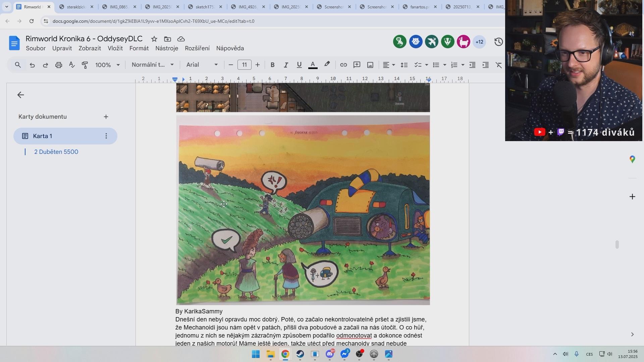644x362 pixels.
Task: Decrease the indent
Action: pyautogui.click(x=472, y=65)
